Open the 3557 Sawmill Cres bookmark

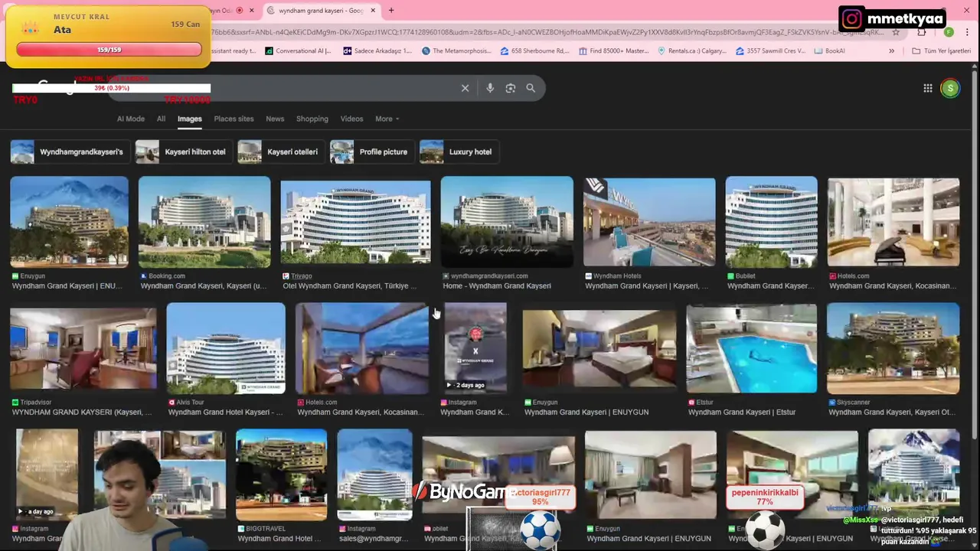point(771,51)
